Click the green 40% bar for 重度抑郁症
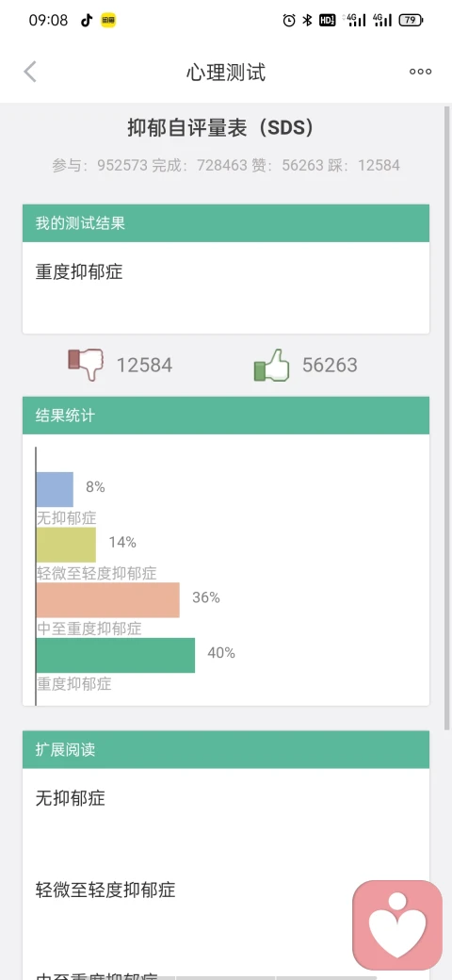 pos(116,655)
